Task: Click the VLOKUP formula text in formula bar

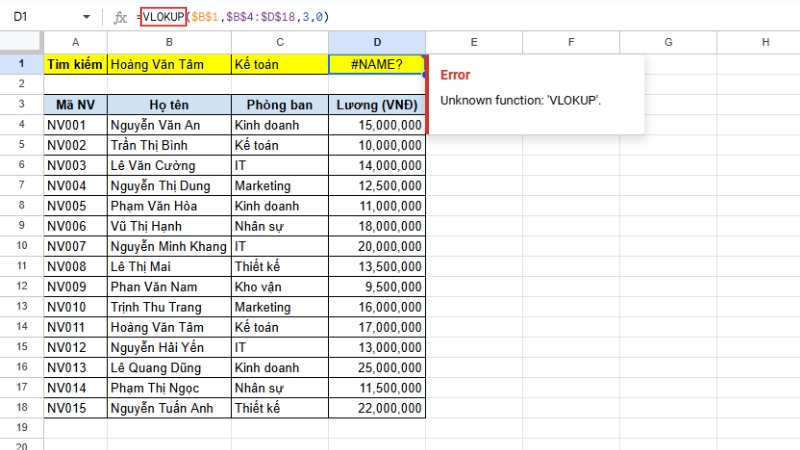Action: point(163,17)
